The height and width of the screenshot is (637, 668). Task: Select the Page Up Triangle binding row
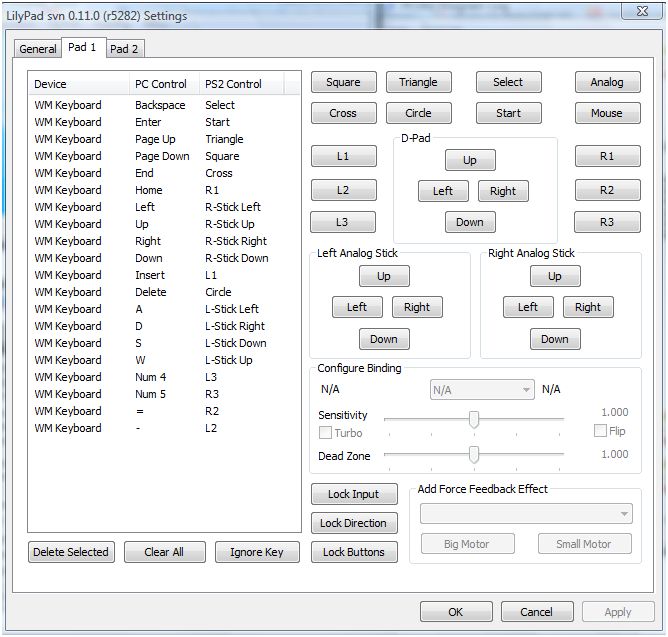click(164, 139)
